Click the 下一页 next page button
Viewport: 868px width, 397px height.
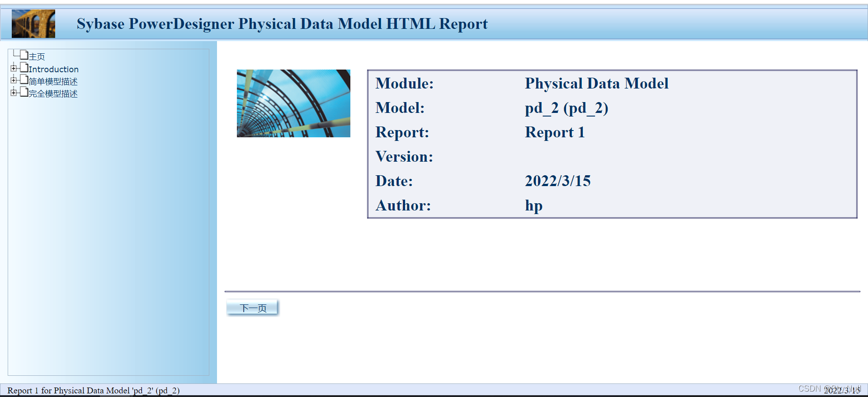click(252, 308)
